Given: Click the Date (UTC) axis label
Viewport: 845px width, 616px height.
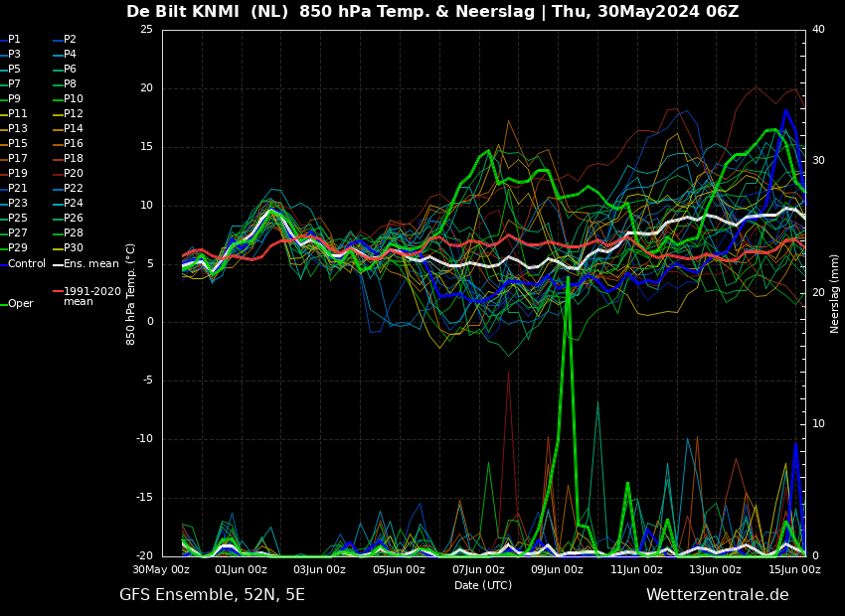Looking at the screenshot, I should [483, 585].
